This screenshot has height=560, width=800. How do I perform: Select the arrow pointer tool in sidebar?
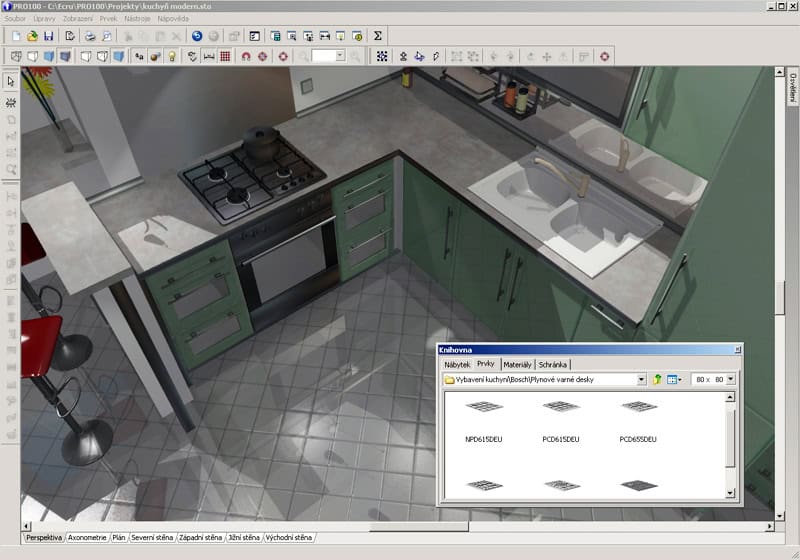11,81
